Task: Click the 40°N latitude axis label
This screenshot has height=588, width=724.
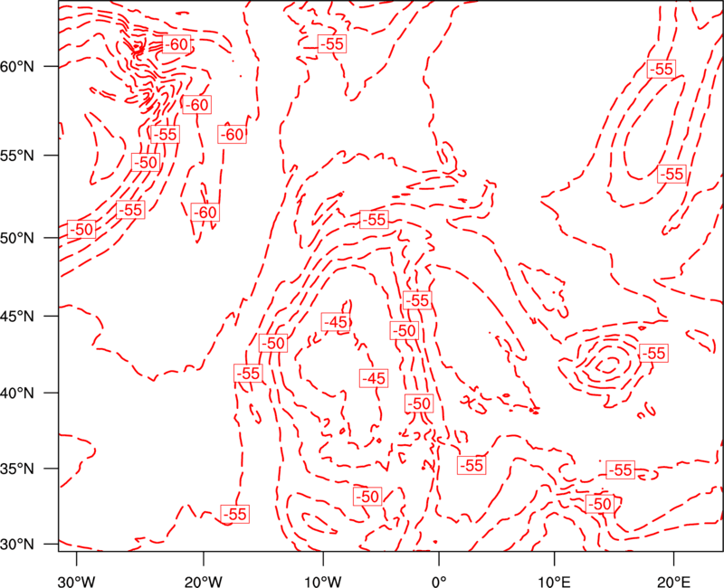Action: [x=17, y=394]
